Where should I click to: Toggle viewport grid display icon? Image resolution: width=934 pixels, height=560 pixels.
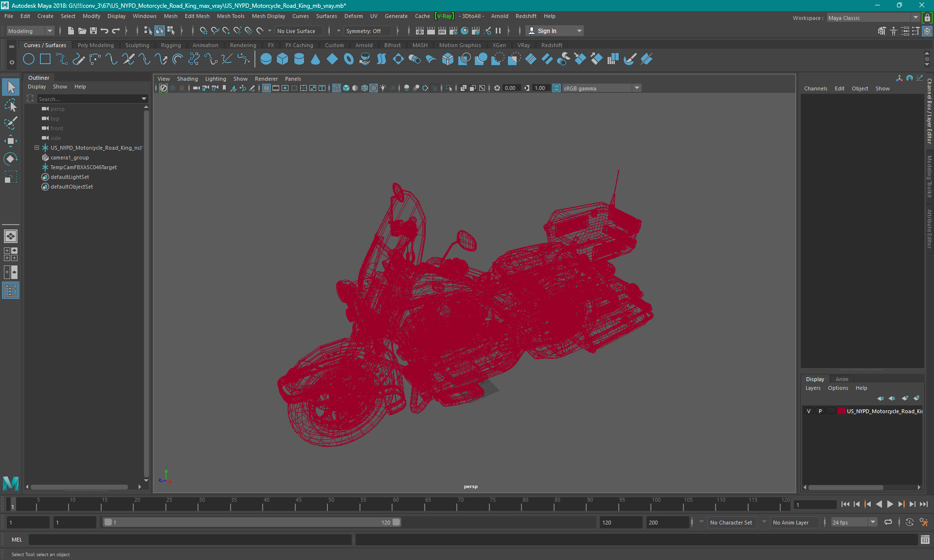[x=267, y=88]
